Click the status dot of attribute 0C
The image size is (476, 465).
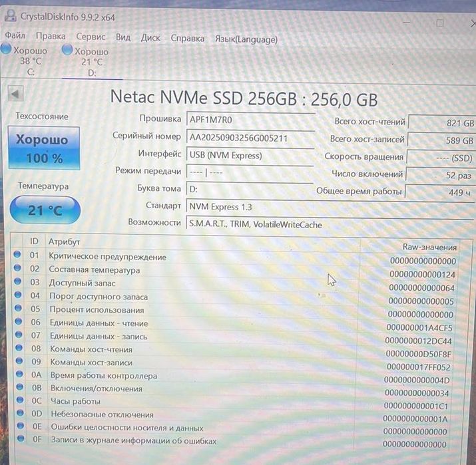[20, 400]
